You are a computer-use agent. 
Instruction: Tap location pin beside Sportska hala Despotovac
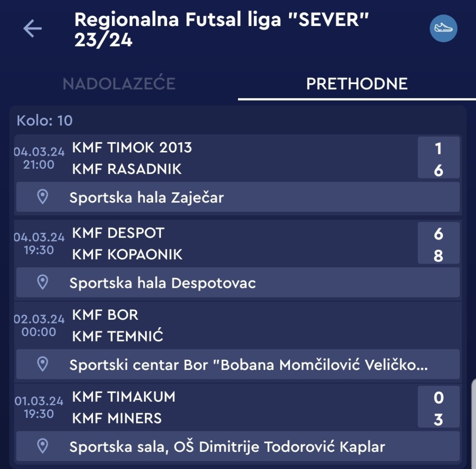(43, 282)
